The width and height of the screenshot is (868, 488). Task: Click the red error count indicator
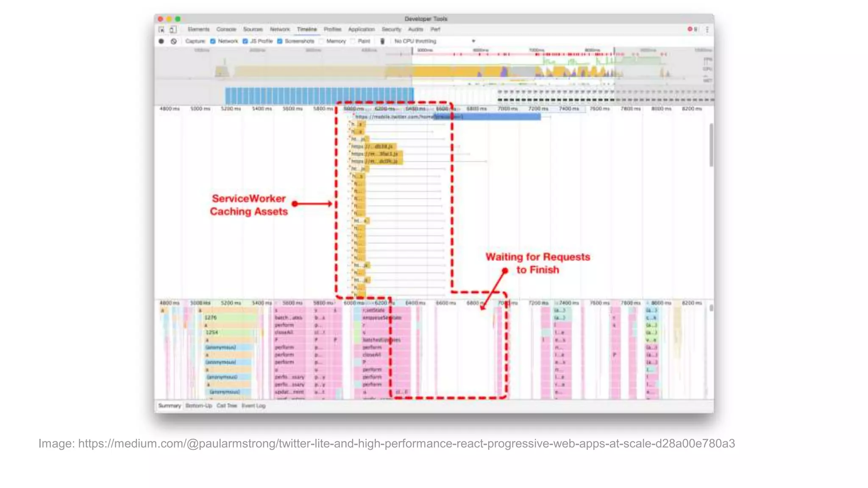coord(692,29)
